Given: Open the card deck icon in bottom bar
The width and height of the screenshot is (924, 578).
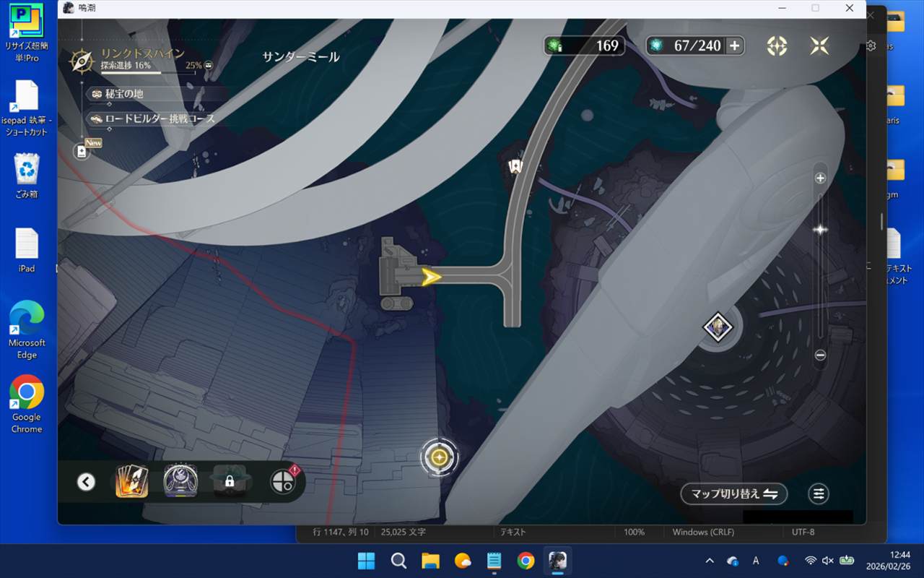Looking at the screenshot, I should point(132,481).
